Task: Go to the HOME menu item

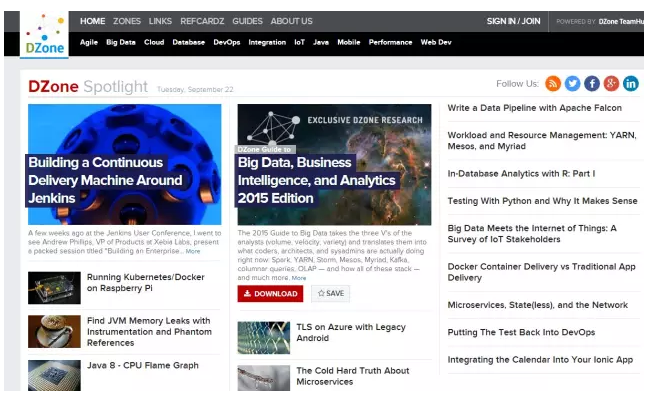Action: (x=93, y=21)
